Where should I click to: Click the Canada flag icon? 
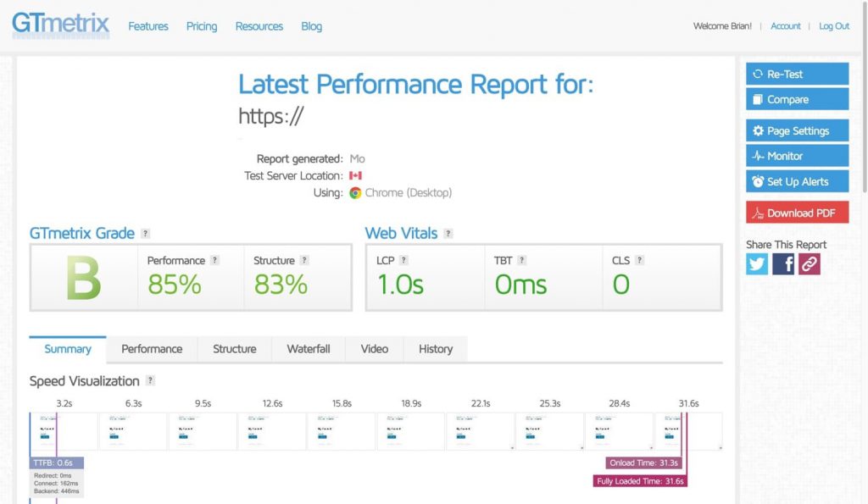pyautogui.click(x=355, y=175)
